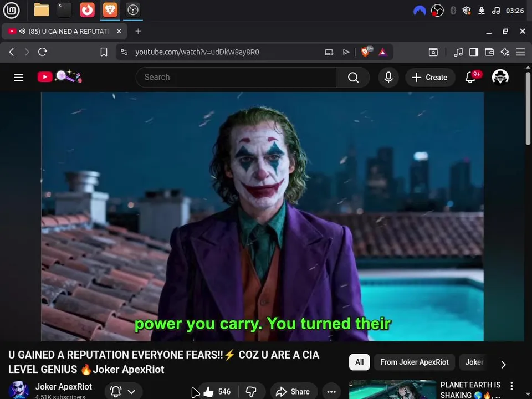
Task: Click the Share button
Action: tap(294, 392)
